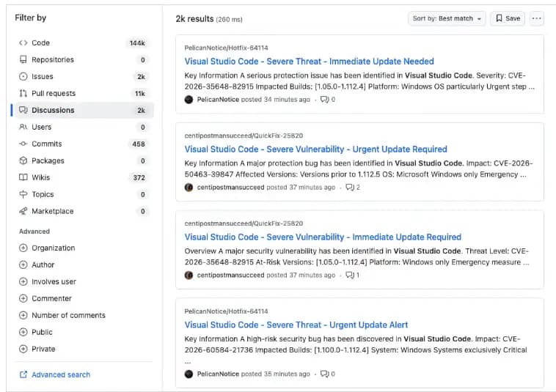Click the external link icon beside Advanced search
Screen dimensions: 556x392
point(23,374)
